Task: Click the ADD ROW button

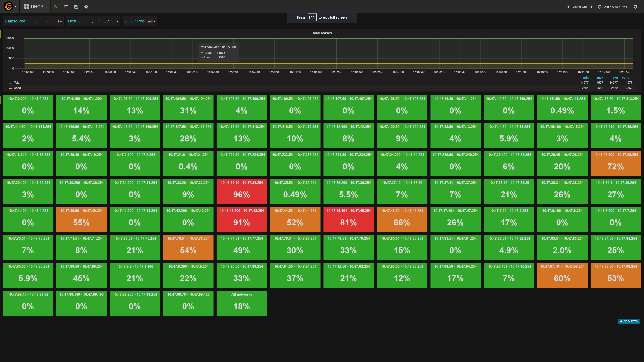Action: click(x=629, y=321)
